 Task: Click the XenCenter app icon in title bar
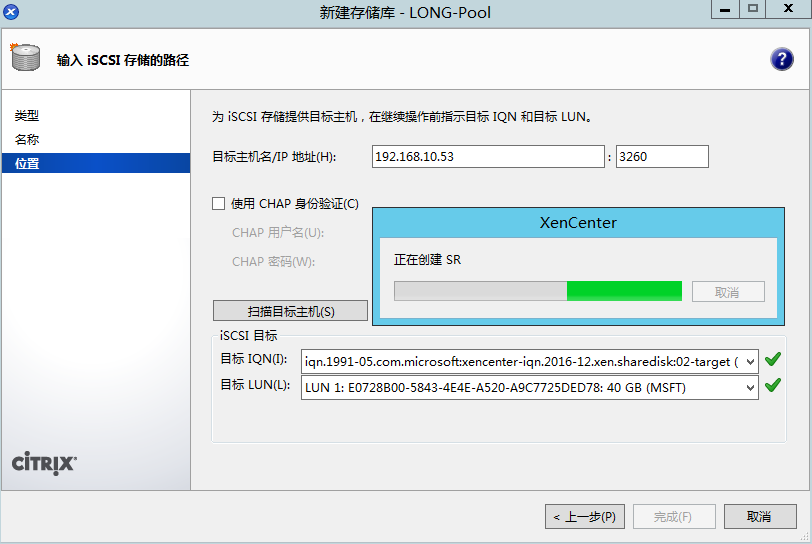coord(11,11)
